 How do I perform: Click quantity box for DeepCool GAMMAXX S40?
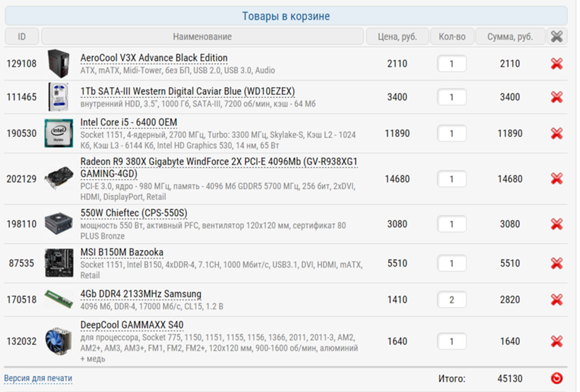[x=452, y=341]
